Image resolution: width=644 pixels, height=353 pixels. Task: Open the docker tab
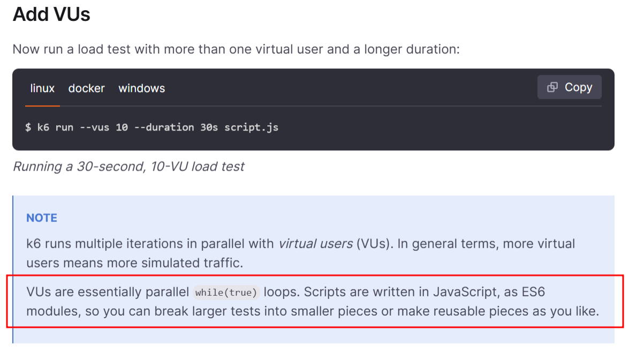(x=86, y=88)
